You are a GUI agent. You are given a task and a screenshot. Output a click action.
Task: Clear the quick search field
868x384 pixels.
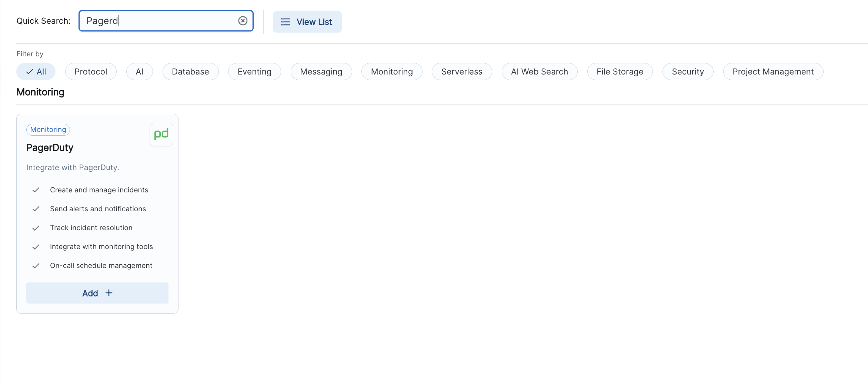[x=243, y=21]
